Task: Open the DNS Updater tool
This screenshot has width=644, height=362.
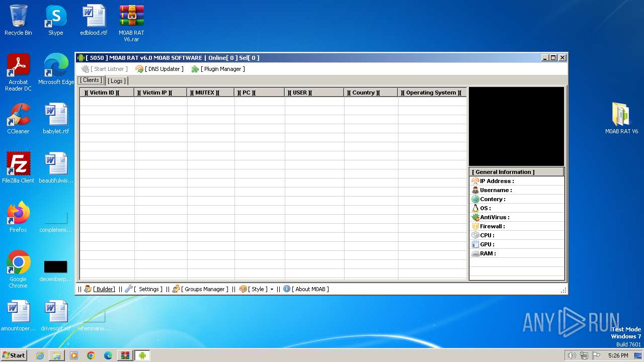Action: 159,69
